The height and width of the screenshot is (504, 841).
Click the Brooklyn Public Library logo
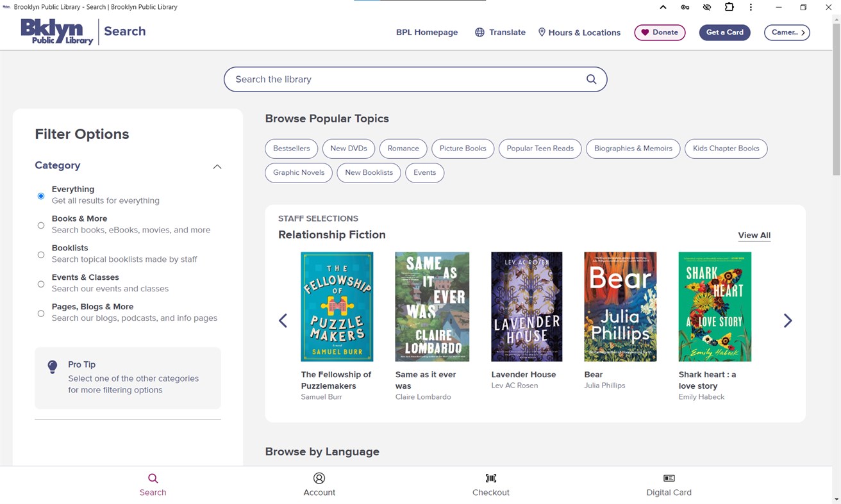click(57, 31)
